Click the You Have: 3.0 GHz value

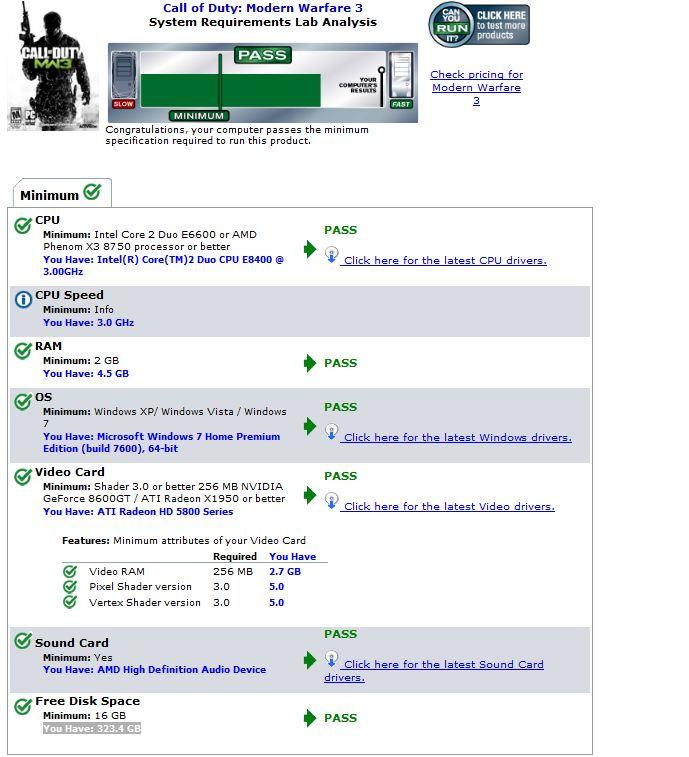88,322
